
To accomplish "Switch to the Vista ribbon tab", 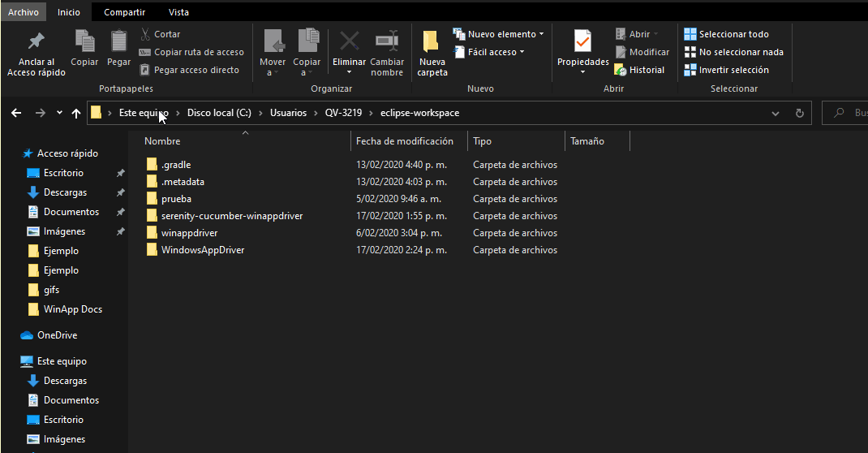I will pos(178,12).
